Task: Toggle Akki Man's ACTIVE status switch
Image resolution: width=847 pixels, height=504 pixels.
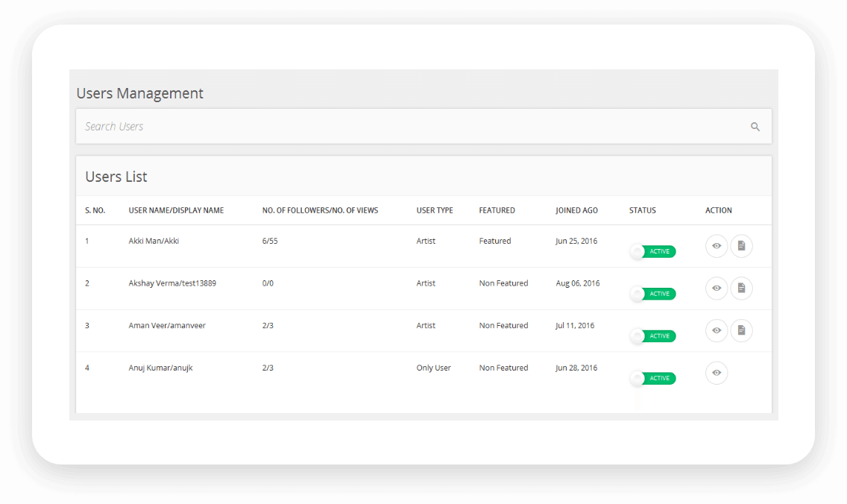Action: coord(653,251)
